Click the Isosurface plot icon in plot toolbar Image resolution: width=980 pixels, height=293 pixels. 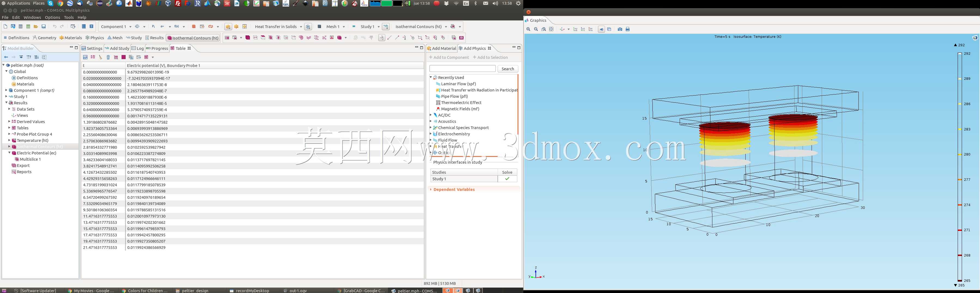coord(278,38)
